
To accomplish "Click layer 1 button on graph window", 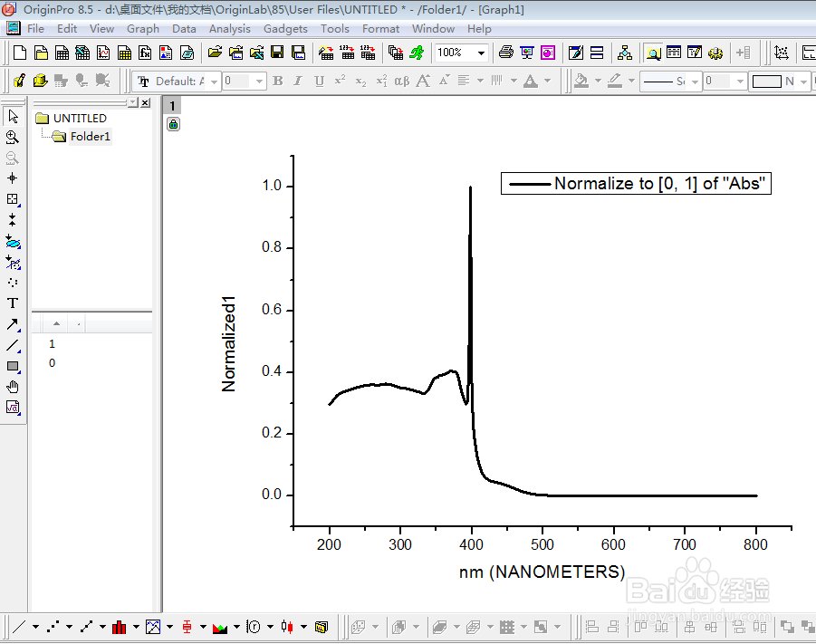I will pos(172,106).
